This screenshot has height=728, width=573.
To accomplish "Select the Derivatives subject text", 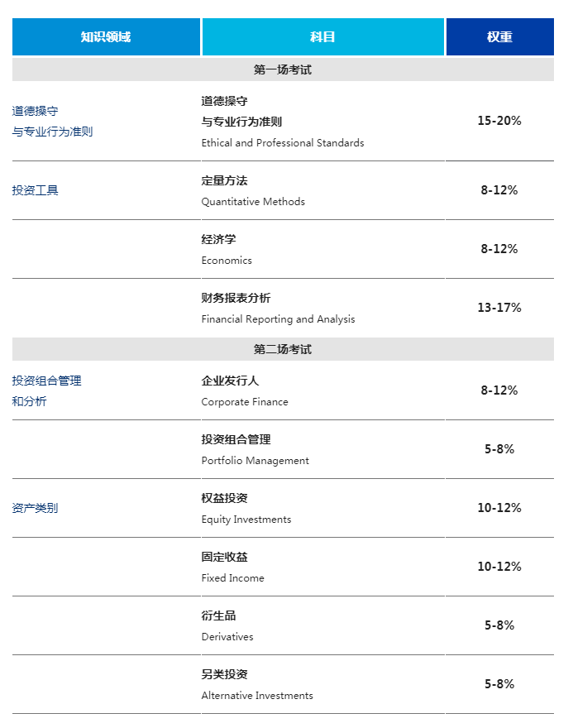I will tap(227, 637).
